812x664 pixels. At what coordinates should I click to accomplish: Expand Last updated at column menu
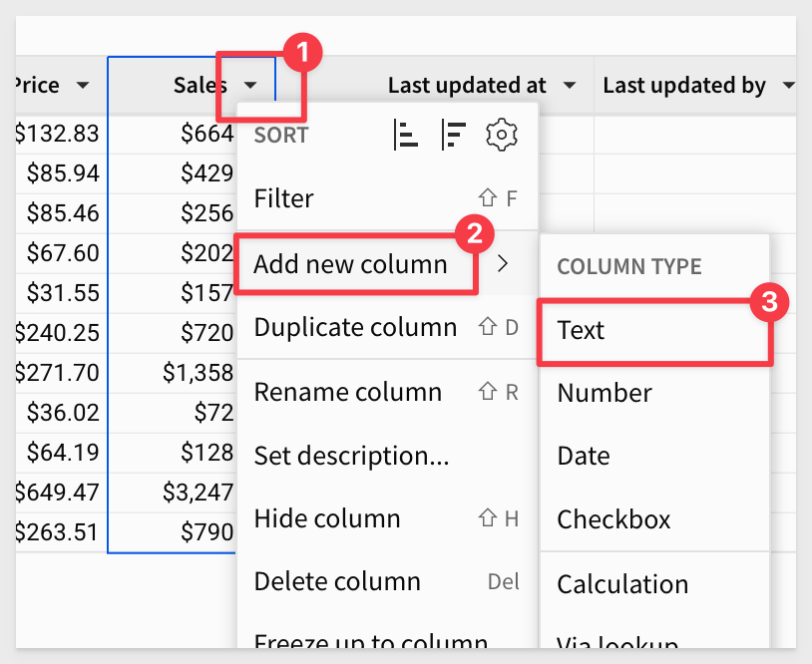(570, 86)
